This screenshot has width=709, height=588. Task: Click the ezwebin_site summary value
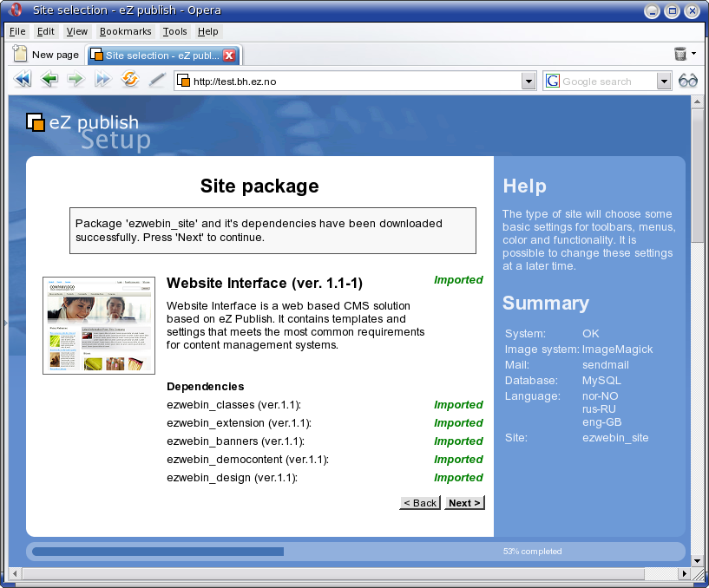tap(615, 438)
